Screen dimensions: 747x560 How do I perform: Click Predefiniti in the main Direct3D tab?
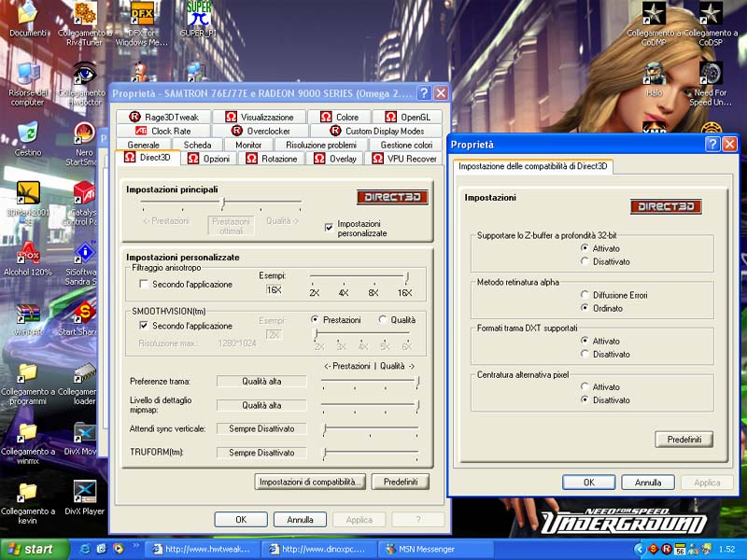[401, 482]
